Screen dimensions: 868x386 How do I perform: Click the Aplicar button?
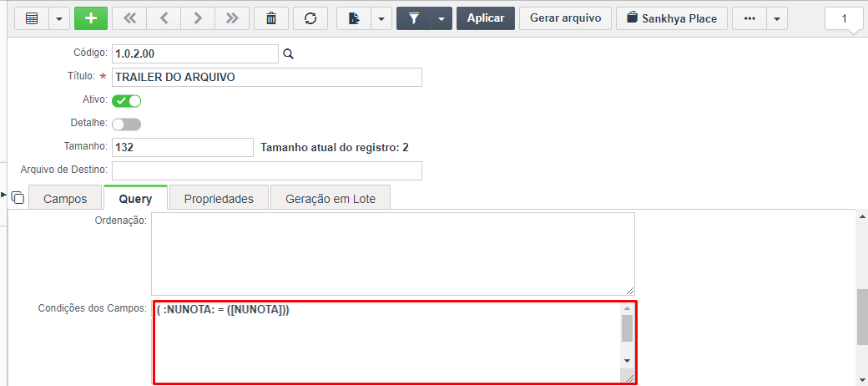point(486,18)
